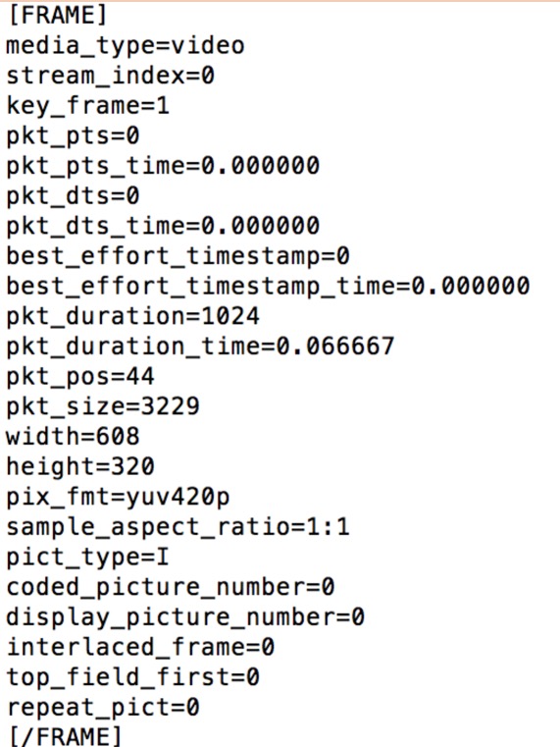Click the pict_type=I line
Image resolution: width=560 pixels, height=747 pixels.
click(88, 557)
